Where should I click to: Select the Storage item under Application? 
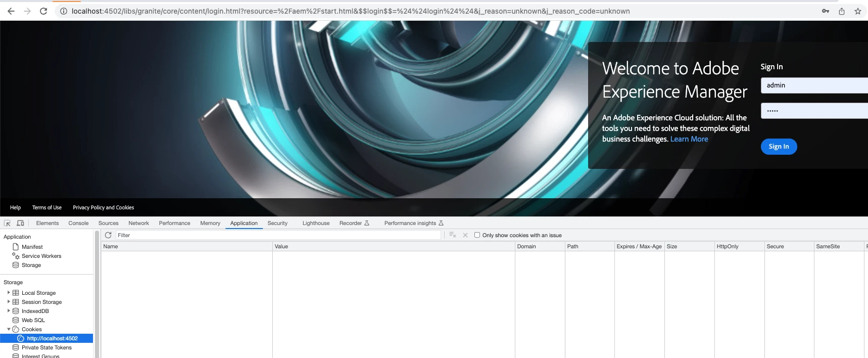pyautogui.click(x=31, y=265)
